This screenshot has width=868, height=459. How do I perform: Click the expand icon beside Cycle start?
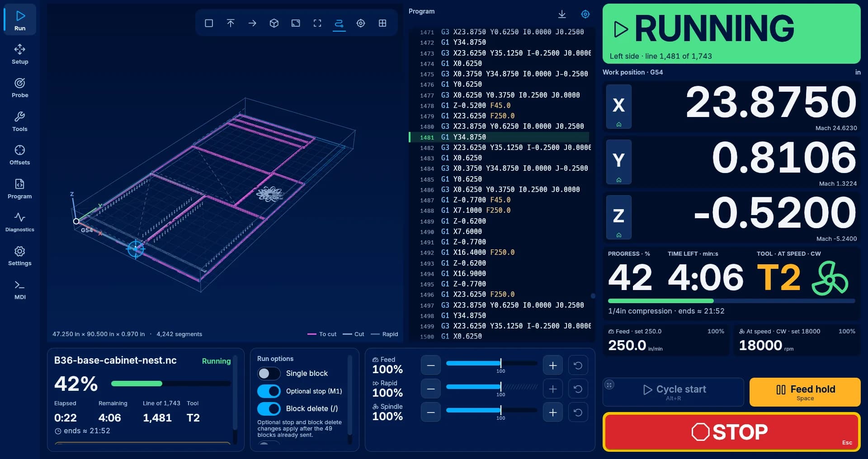point(609,385)
